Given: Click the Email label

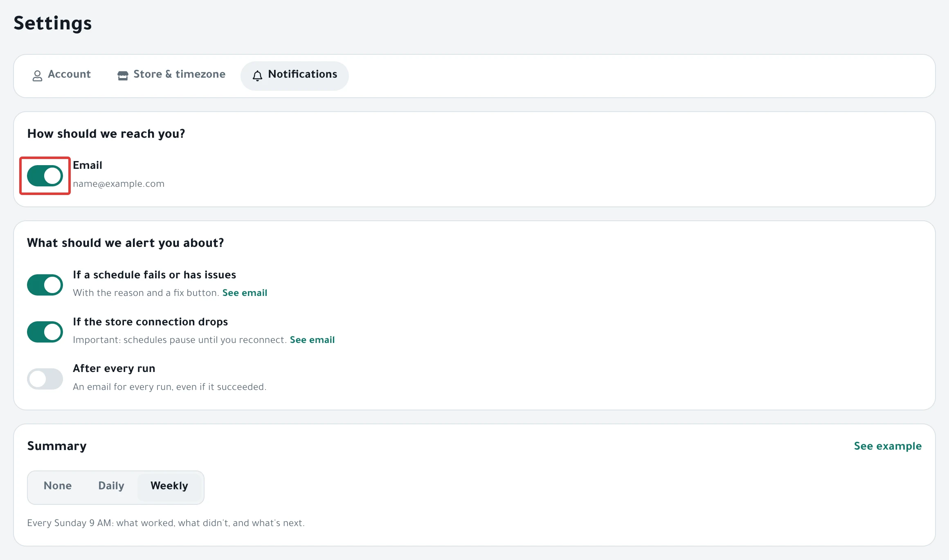Looking at the screenshot, I should [x=88, y=165].
